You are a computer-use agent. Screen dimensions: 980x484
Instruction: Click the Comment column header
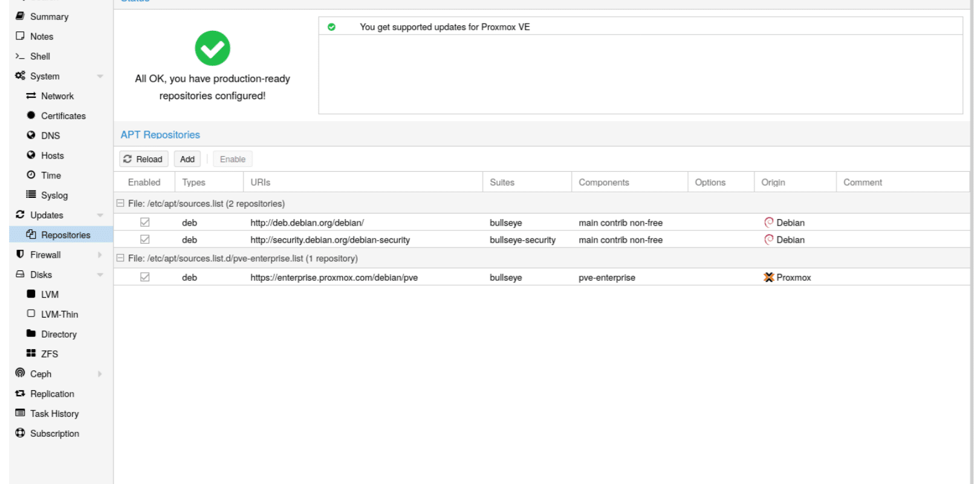tap(903, 182)
